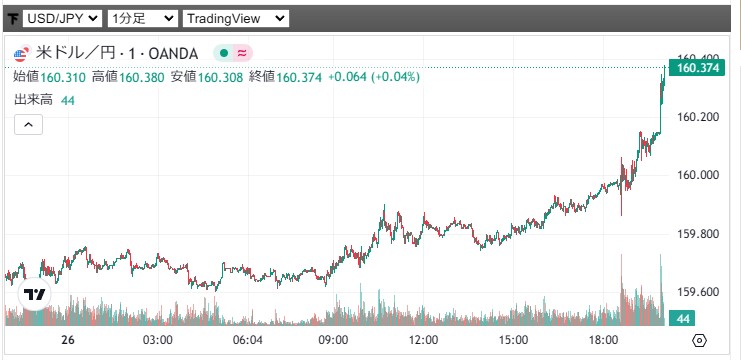Click the 09:00 time axis label
The image size is (741, 360).
[x=334, y=340]
